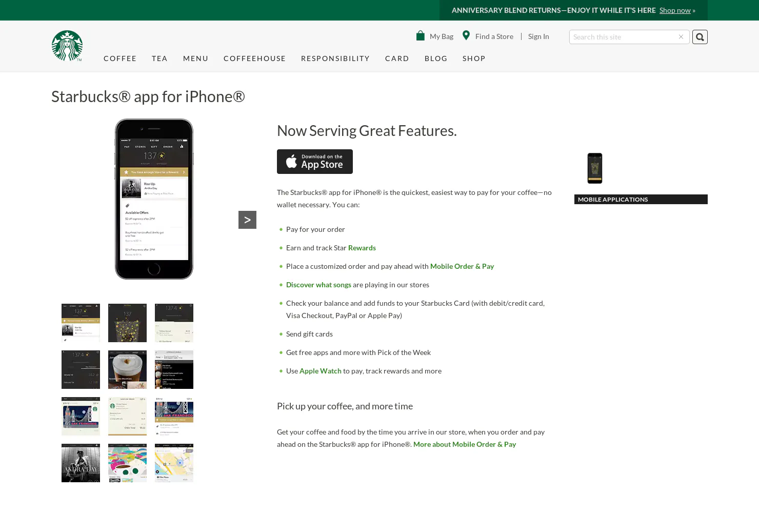Image resolution: width=759 pixels, height=532 pixels.
Task: Click the 'Pay for your order' bullet
Action: coord(315,229)
